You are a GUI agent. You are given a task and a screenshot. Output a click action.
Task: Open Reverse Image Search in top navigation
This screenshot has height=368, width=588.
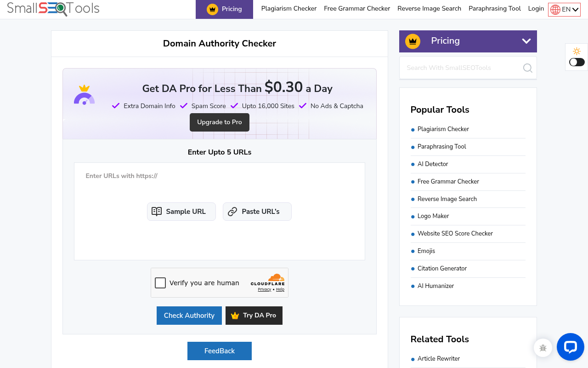click(x=430, y=9)
